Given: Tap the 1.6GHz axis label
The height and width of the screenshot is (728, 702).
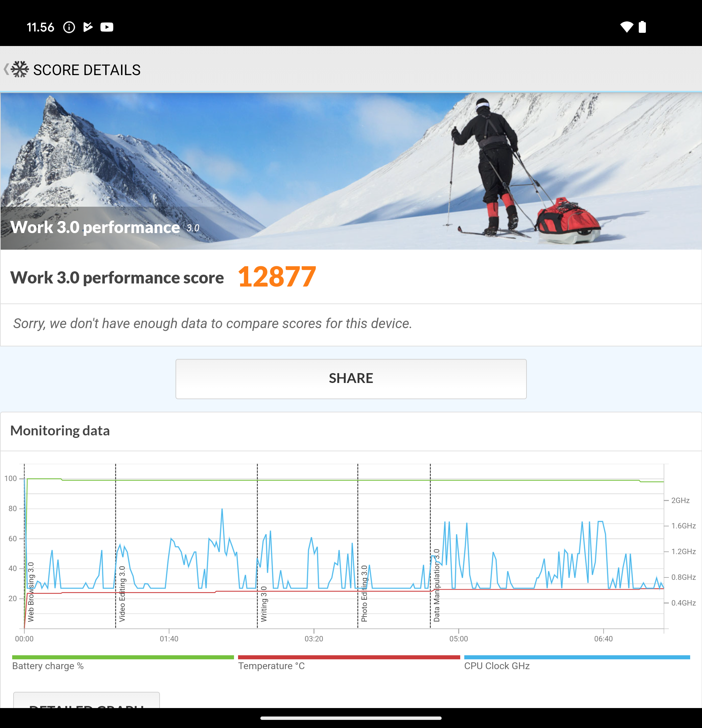Looking at the screenshot, I should 683,526.
